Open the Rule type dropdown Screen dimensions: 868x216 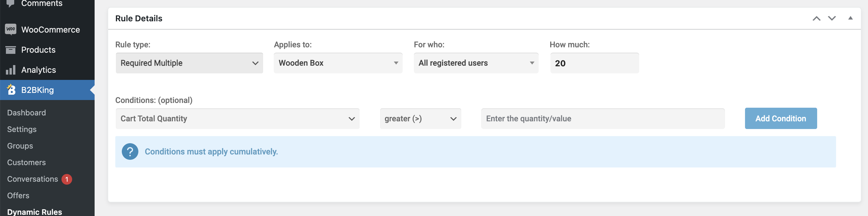click(190, 63)
